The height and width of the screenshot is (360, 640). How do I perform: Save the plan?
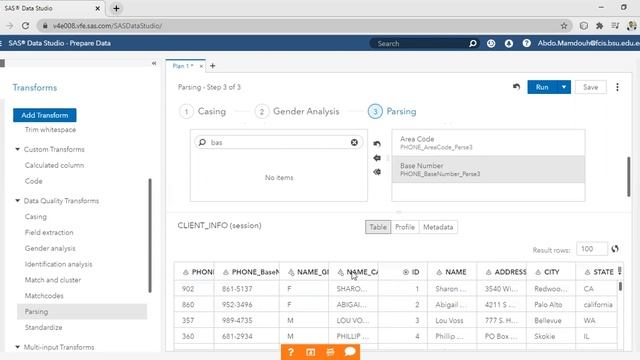click(x=590, y=87)
